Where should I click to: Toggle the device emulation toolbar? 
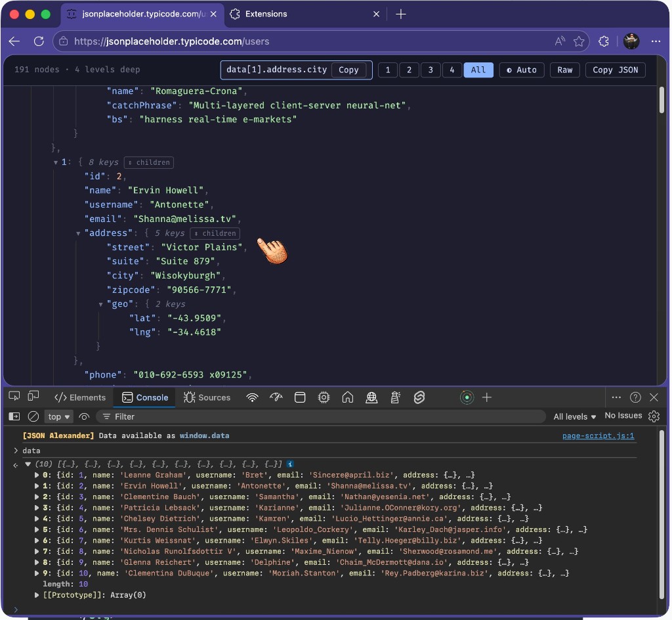point(33,397)
